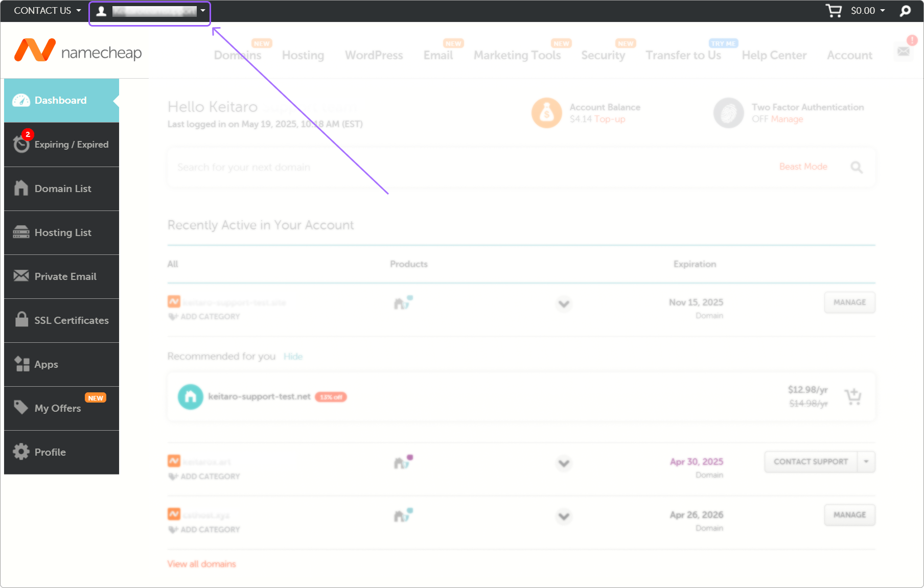Open the Help Center menu

(x=774, y=55)
